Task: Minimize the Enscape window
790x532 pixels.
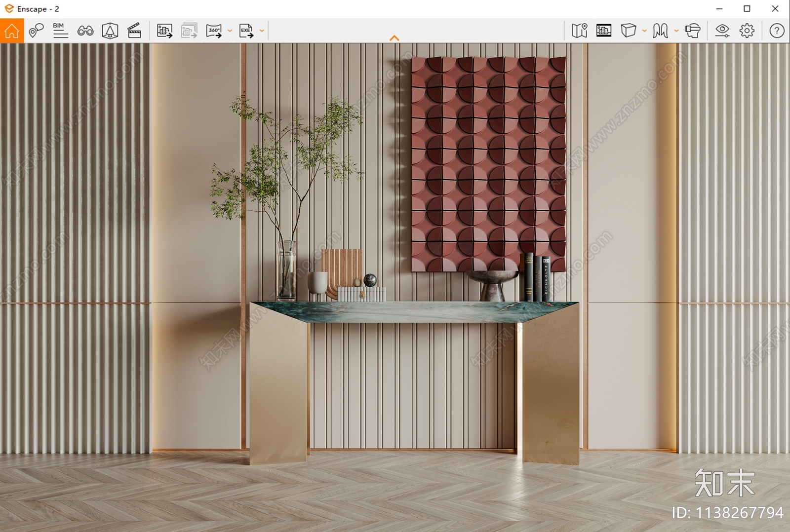Action: click(719, 8)
